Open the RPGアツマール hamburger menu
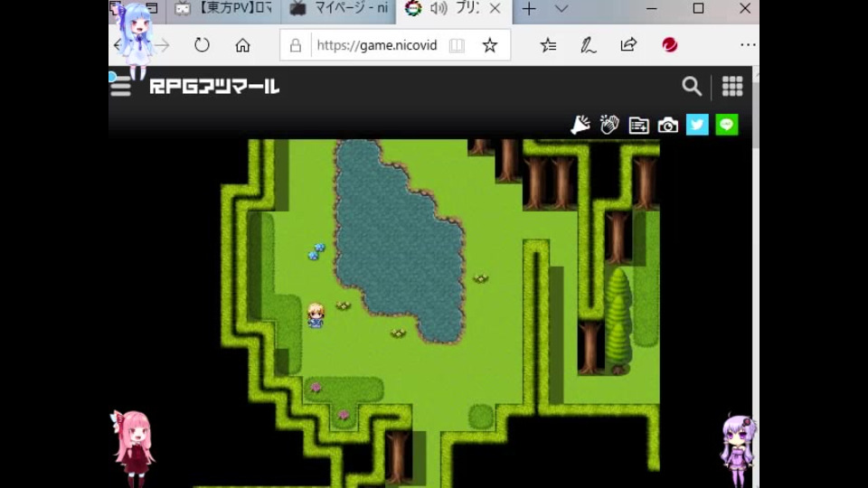Image resolution: width=868 pixels, height=488 pixels. pos(120,87)
